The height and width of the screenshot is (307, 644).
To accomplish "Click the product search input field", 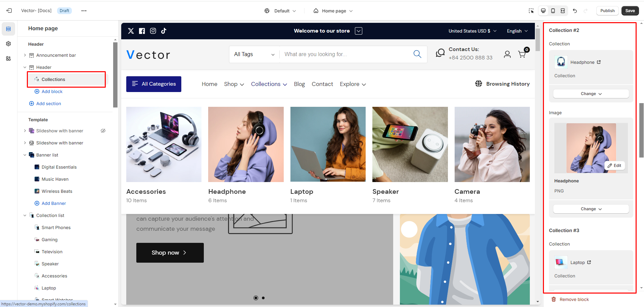I will [x=346, y=54].
